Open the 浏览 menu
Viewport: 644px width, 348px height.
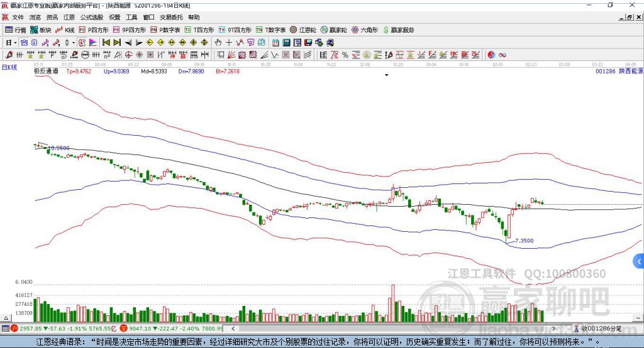[35, 17]
